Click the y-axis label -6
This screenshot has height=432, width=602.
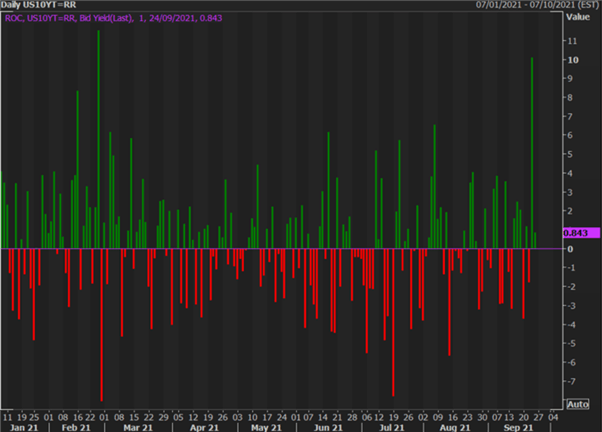(x=571, y=362)
